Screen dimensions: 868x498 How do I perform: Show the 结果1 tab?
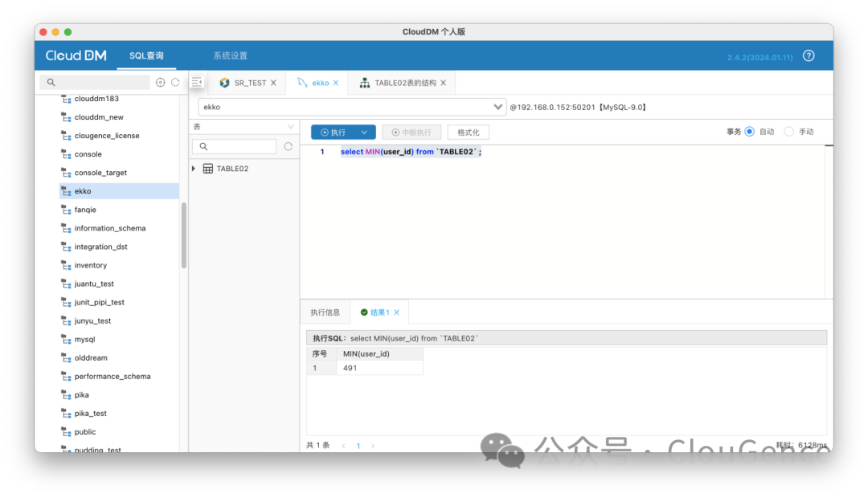click(379, 312)
